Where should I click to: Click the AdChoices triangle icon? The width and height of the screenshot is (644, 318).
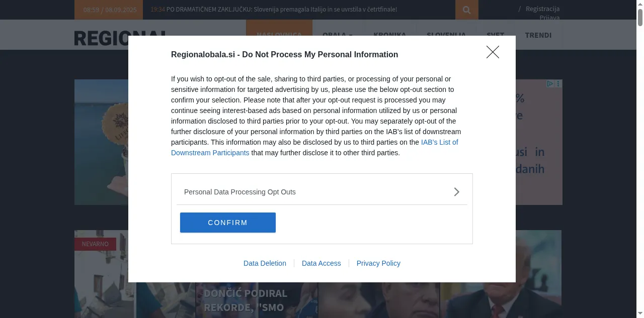pos(550,84)
